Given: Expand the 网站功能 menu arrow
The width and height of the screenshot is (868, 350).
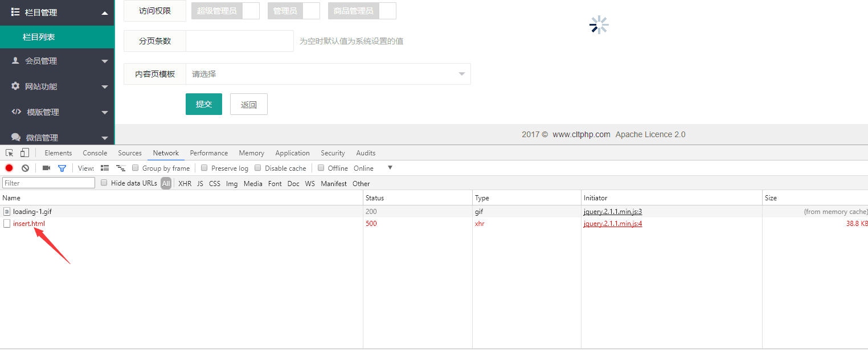Looking at the screenshot, I should [105, 87].
